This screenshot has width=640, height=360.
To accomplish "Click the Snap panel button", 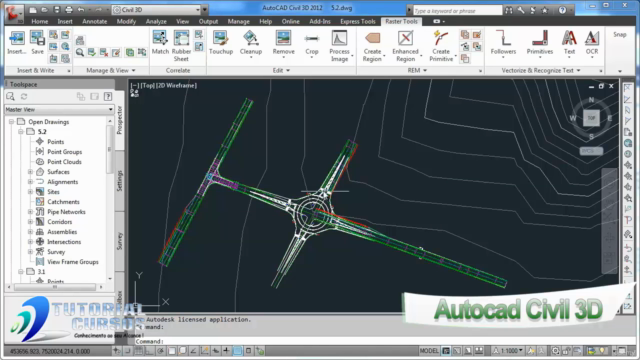I will 620,34.
